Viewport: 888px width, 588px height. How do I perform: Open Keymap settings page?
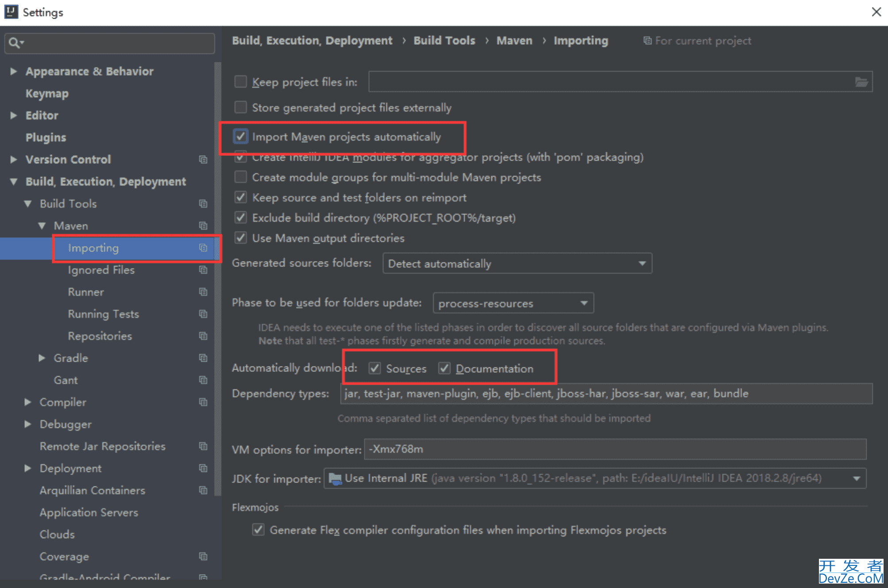point(47,93)
